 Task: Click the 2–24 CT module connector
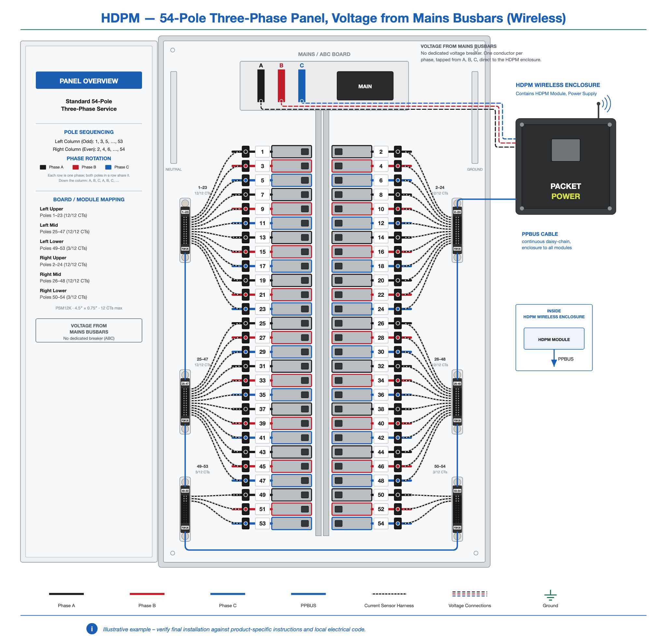[x=457, y=230]
